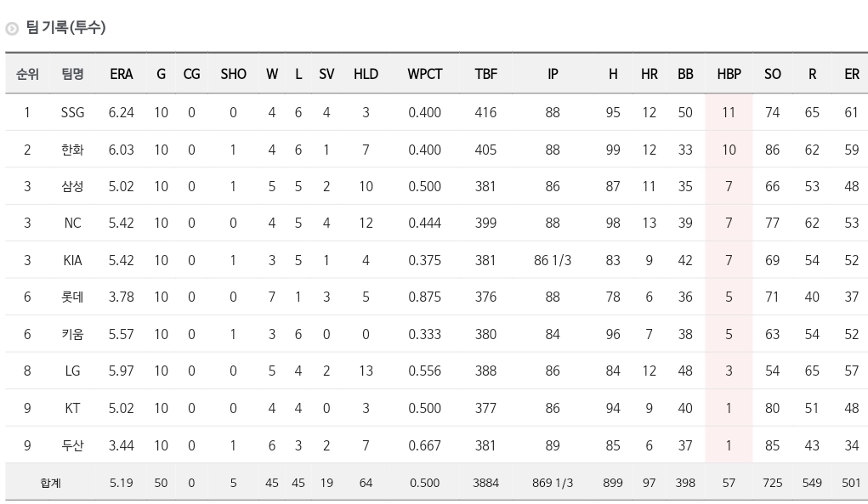The image size is (868, 504).
Task: Select the 두산 team name
Action: [72, 445]
